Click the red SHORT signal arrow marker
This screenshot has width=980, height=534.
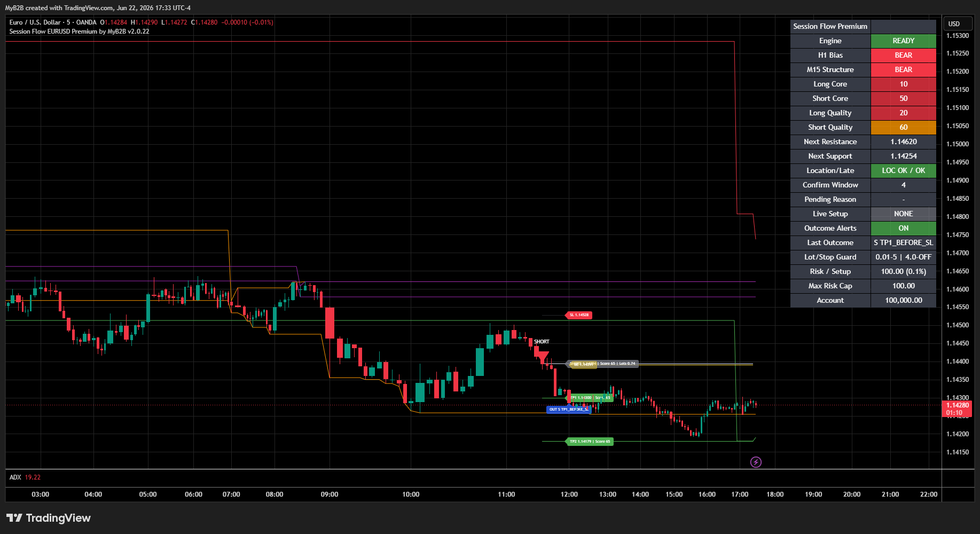(543, 356)
